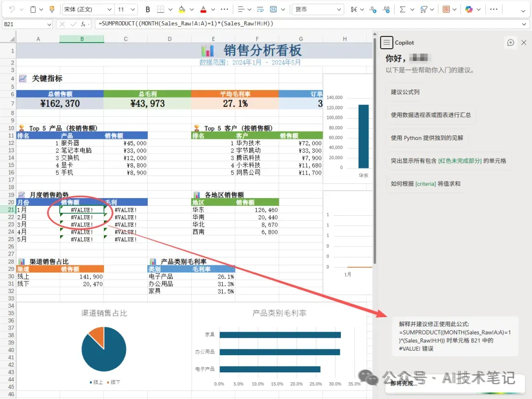Image resolution: width=532 pixels, height=399 pixels.
Task: Click 如何根据 [criteria] 将值求和 suggestion
Action: coord(426,184)
